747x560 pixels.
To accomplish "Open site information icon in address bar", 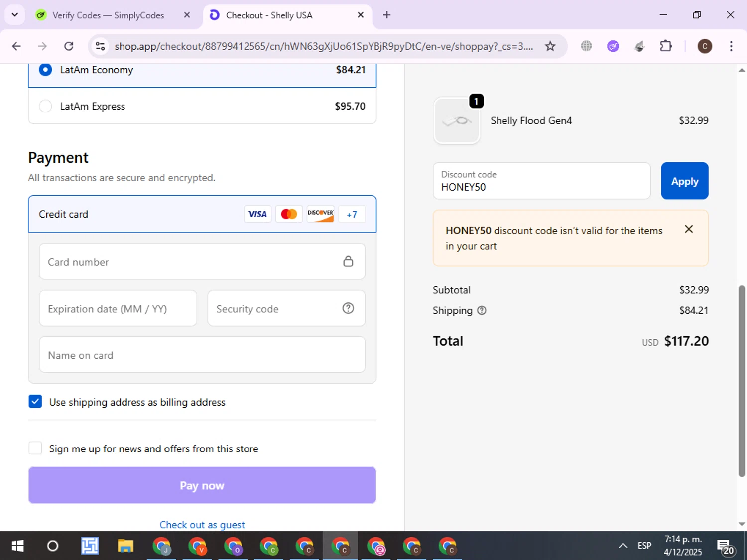I will [x=100, y=46].
